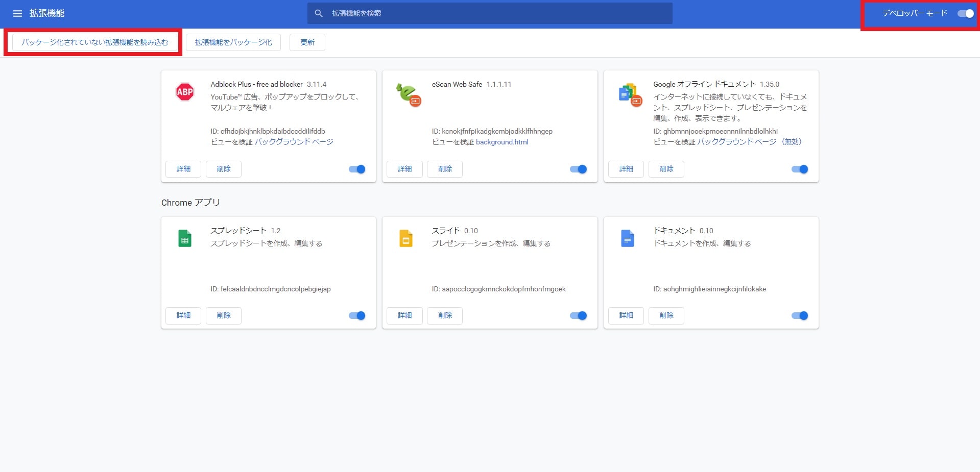The width and height of the screenshot is (980, 472).
Task: Turn off the ドキュメント app toggle
Action: click(x=800, y=316)
